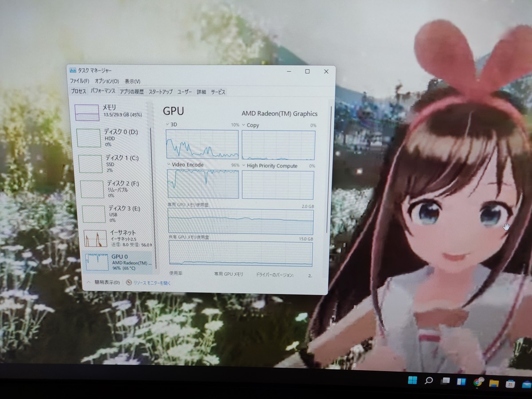Open File Explorer from the taskbar
This screenshot has height=399, width=532.
tap(494, 383)
